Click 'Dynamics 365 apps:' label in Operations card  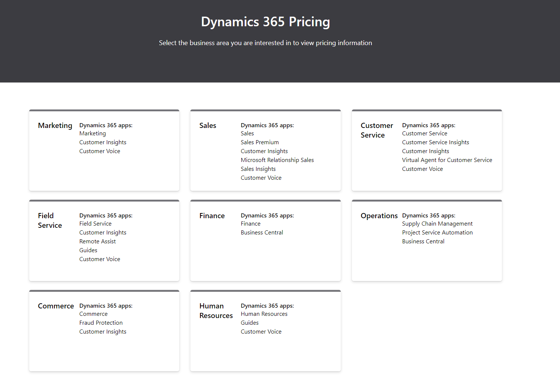coord(429,216)
